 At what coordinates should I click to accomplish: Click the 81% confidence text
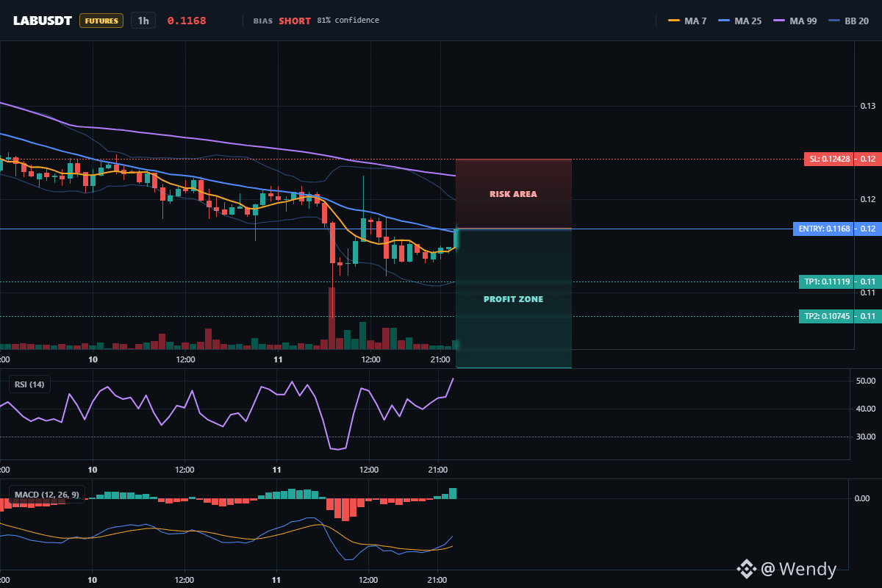[x=348, y=21]
